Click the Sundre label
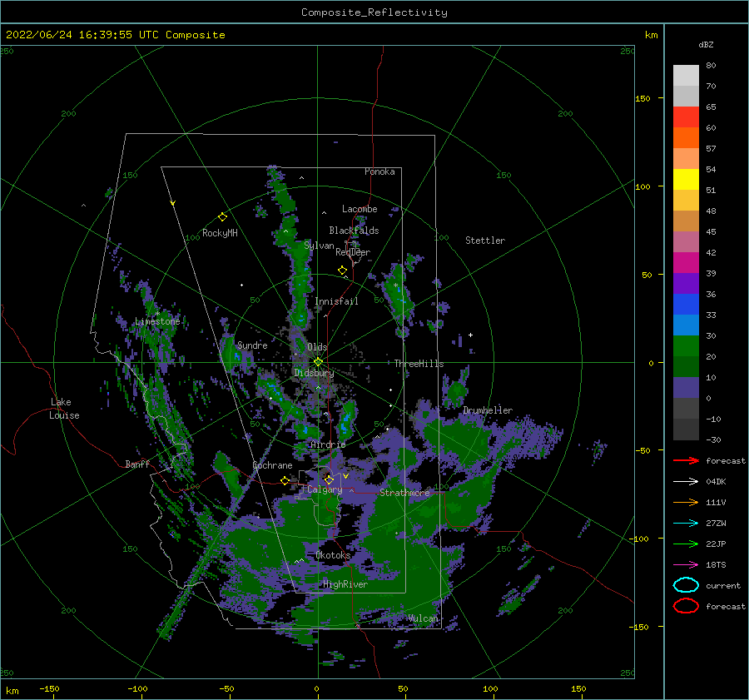The height and width of the screenshot is (700, 749). tap(252, 345)
